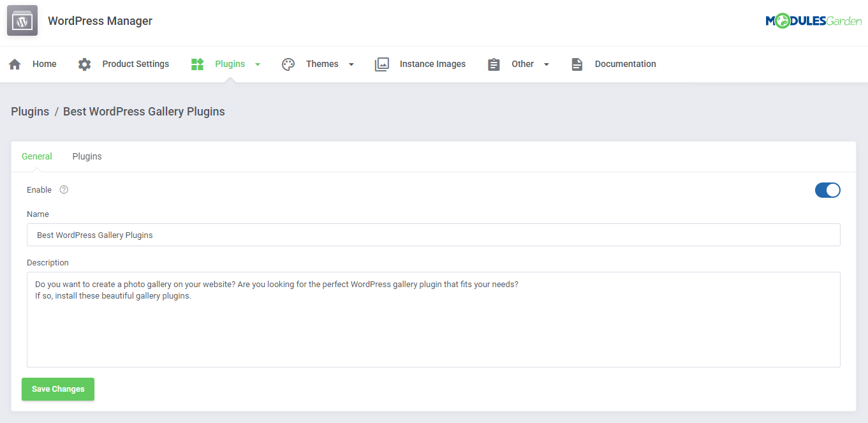Disable the Enable switch
The width and height of the screenshot is (868, 423).
pos(827,189)
